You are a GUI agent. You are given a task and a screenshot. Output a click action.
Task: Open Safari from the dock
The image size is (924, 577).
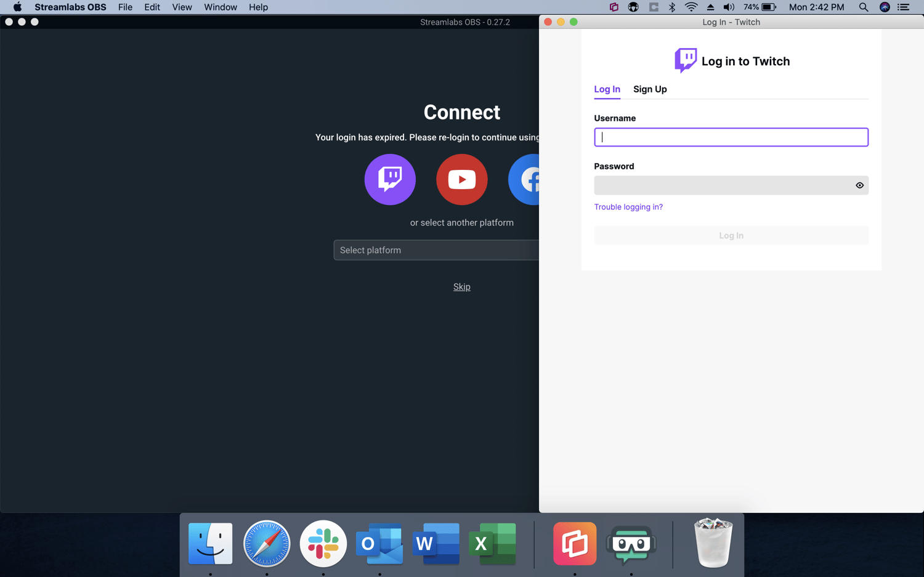click(267, 544)
